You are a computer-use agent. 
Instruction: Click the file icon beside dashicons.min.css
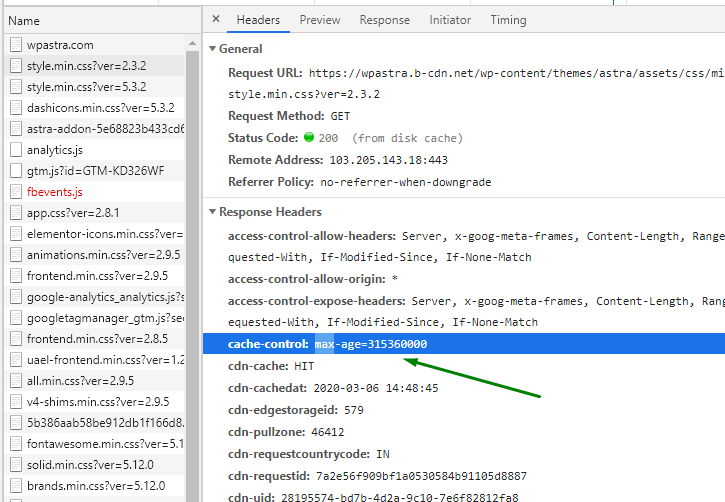tap(16, 108)
